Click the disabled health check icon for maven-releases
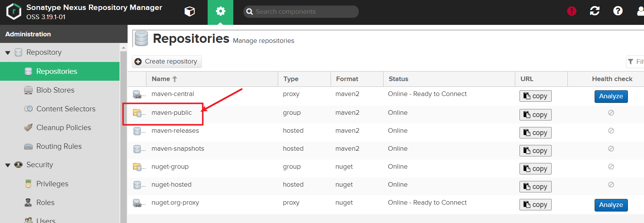Image resolution: width=644 pixels, height=223 pixels. 611,130
